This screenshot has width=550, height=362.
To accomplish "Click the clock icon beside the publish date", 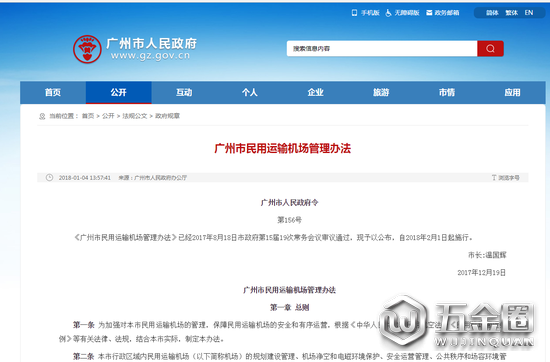I will point(49,177).
